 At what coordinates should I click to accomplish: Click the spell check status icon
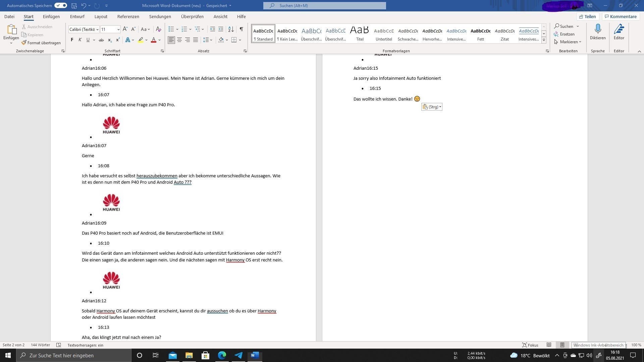point(59,345)
